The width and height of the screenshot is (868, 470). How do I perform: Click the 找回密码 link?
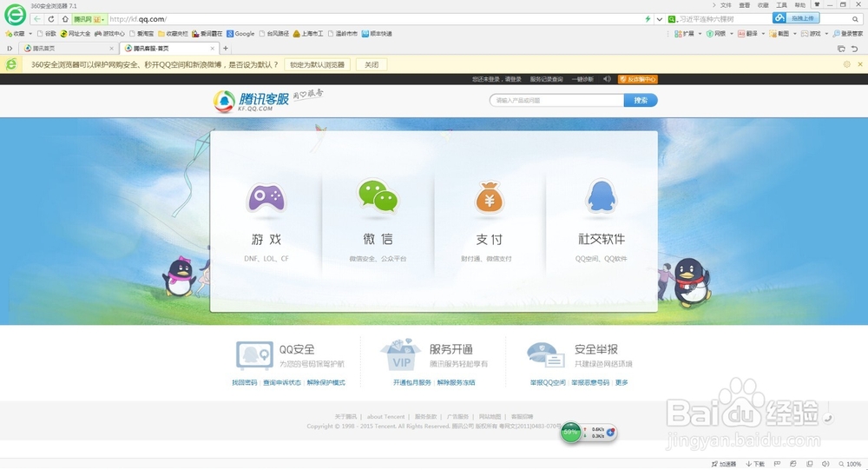[244, 382]
